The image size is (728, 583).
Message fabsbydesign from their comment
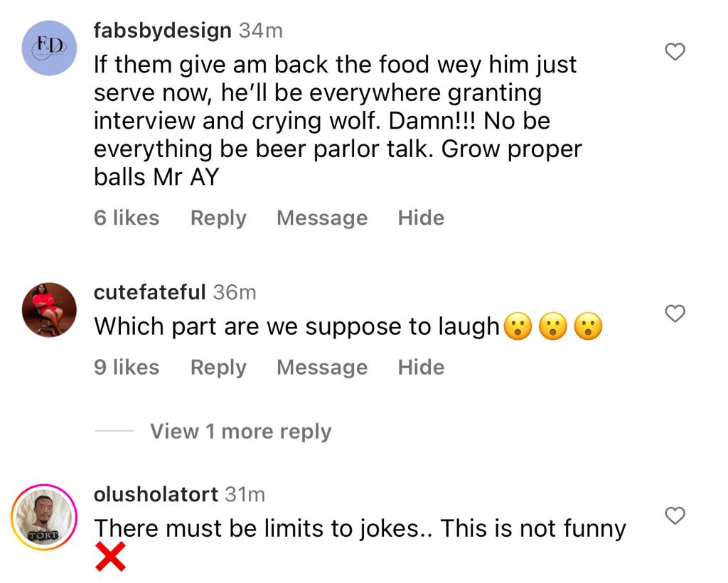point(321,218)
